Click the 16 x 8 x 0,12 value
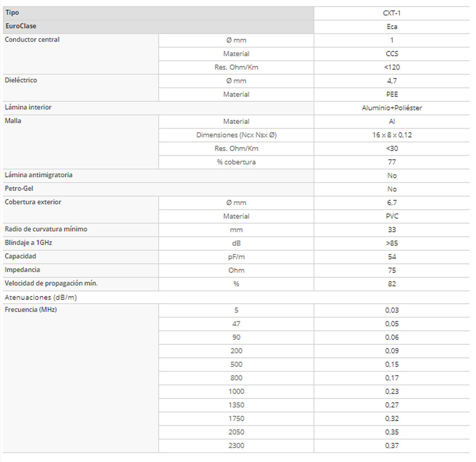 pos(392,135)
